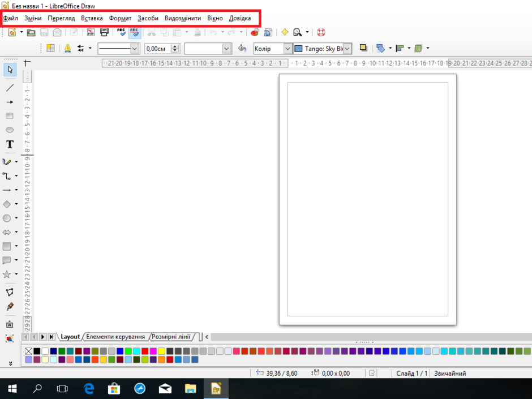
Task: Select the Connector tool
Action: [7, 176]
